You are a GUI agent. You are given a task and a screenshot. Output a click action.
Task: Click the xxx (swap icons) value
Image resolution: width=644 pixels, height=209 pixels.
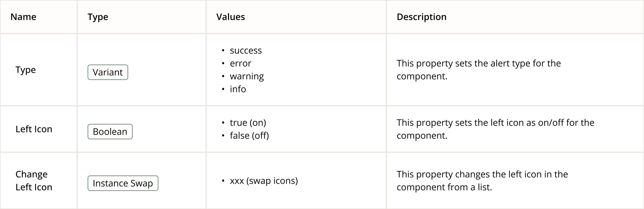point(264,181)
